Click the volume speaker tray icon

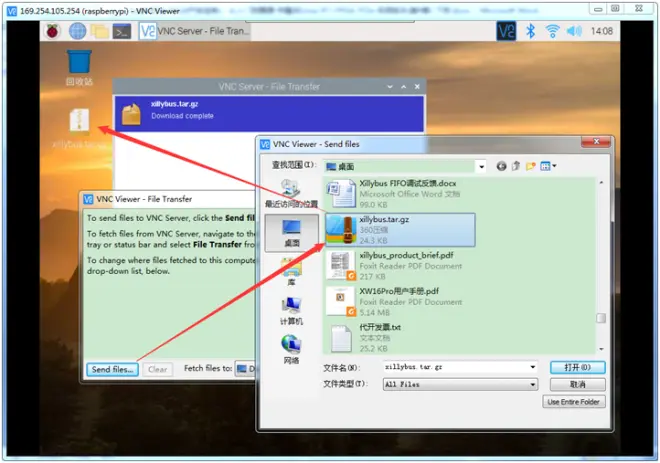[574, 31]
